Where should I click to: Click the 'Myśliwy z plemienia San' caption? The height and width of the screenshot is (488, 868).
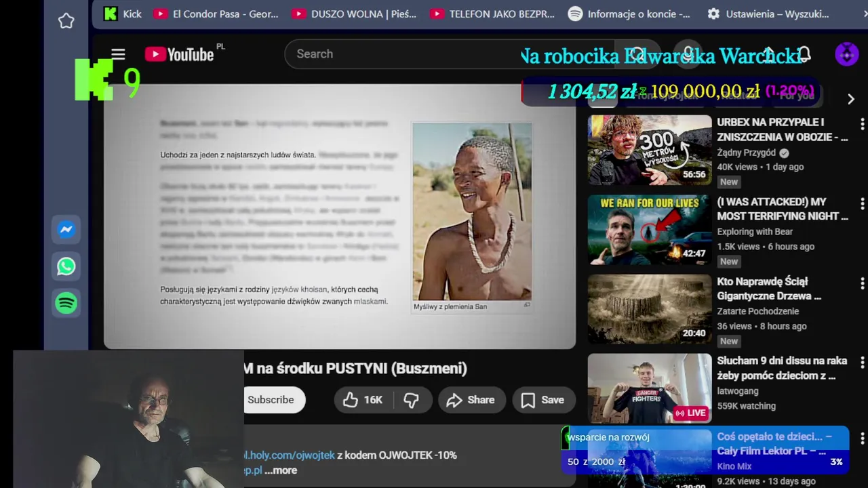(x=450, y=306)
